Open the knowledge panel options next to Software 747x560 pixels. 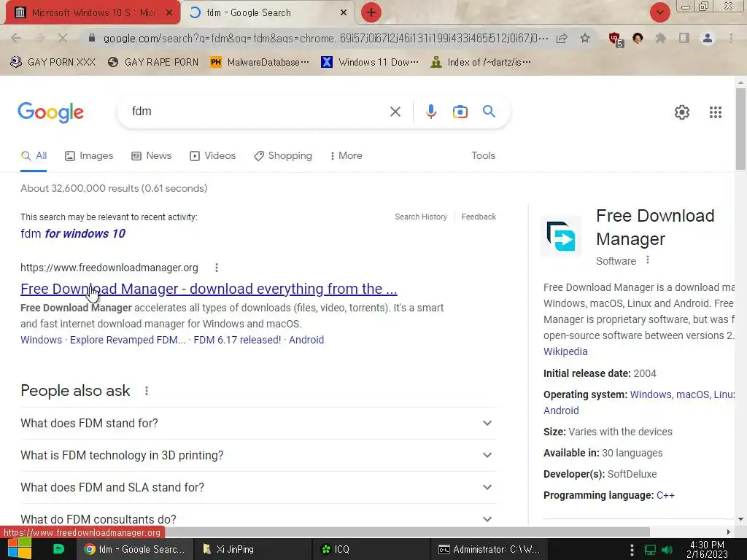click(x=648, y=260)
